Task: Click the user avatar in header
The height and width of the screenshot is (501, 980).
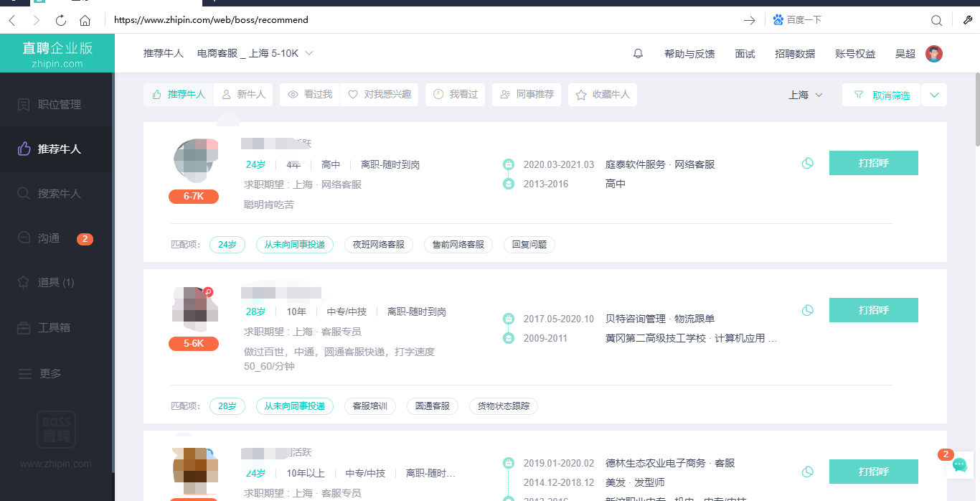Action: click(933, 54)
